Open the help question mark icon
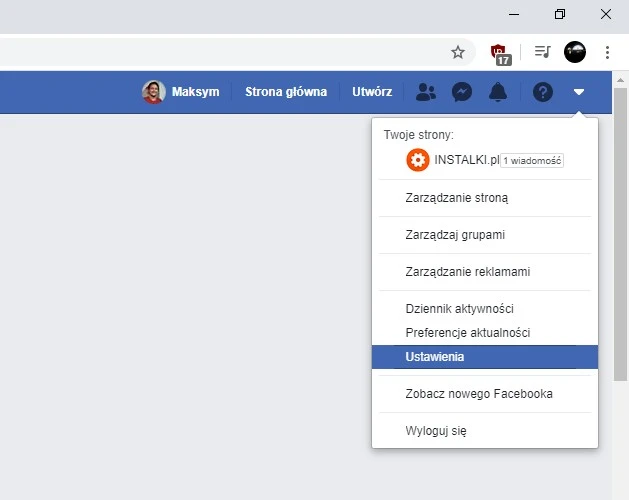The width and height of the screenshot is (629, 500). click(543, 92)
